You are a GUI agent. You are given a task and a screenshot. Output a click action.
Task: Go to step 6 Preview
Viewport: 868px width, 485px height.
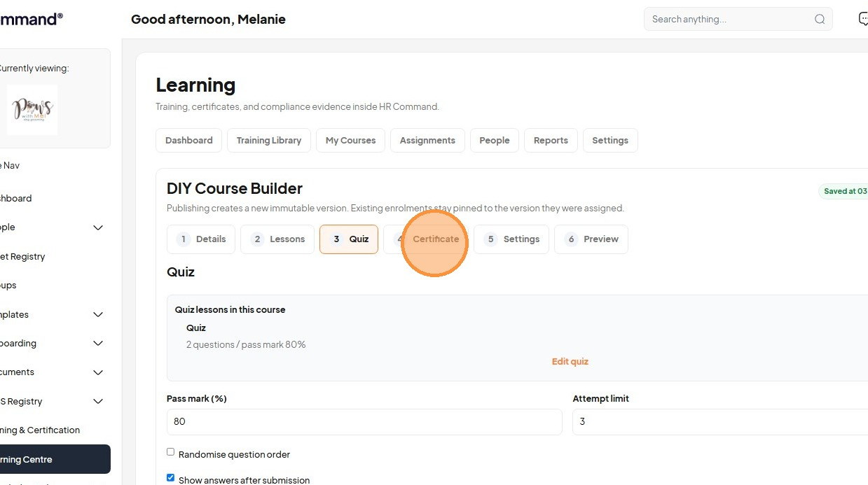click(x=591, y=239)
